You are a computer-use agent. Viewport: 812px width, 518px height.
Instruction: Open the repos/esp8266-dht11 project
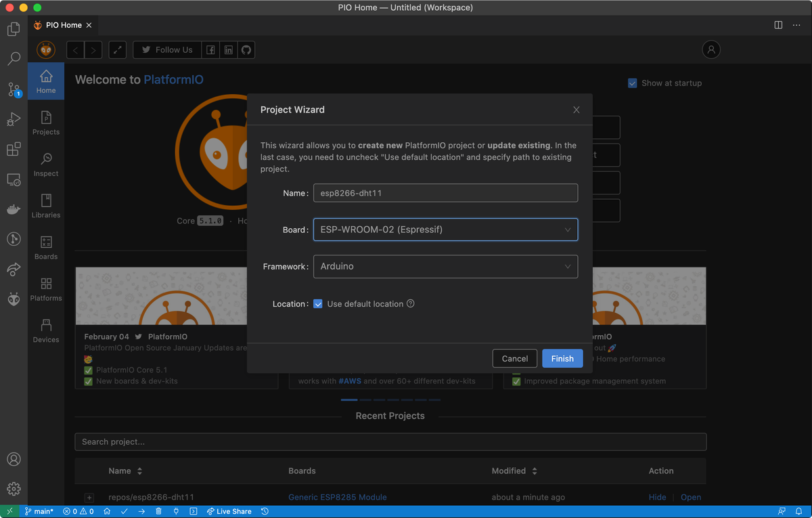pos(691,497)
